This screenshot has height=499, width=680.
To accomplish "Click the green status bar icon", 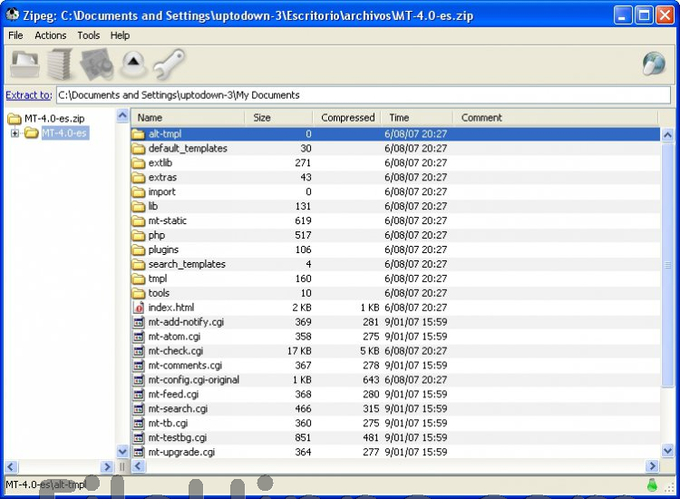I will point(652,484).
